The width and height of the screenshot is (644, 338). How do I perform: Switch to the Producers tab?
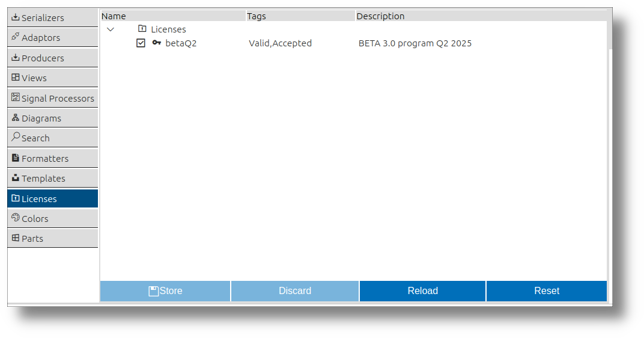(x=53, y=58)
